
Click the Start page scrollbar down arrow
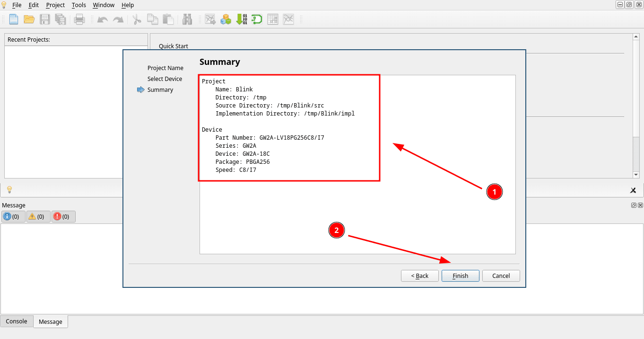636,175
